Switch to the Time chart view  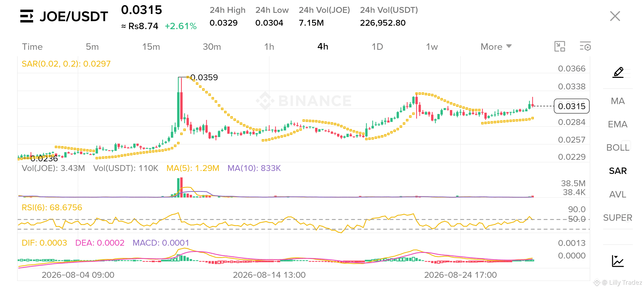[32, 47]
